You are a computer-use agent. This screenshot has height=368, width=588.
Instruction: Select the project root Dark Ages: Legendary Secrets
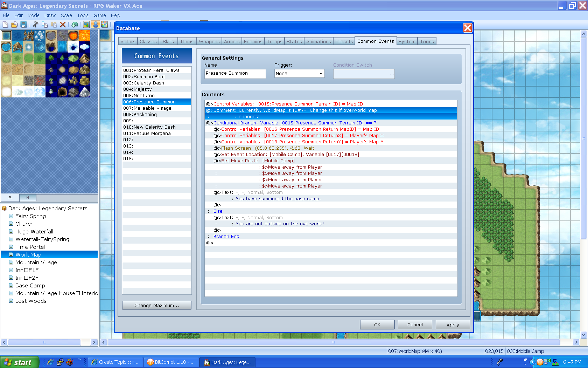click(x=48, y=209)
